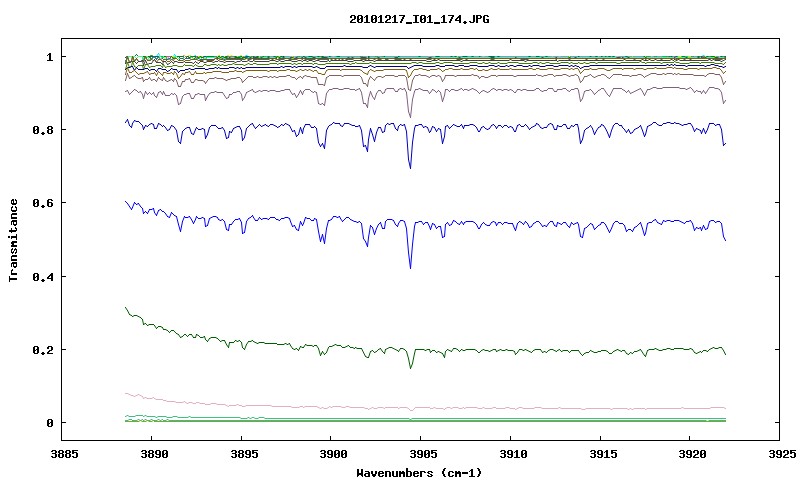Click x-axis tick label 3900
This screenshot has width=800, height=480.
[x=333, y=454]
